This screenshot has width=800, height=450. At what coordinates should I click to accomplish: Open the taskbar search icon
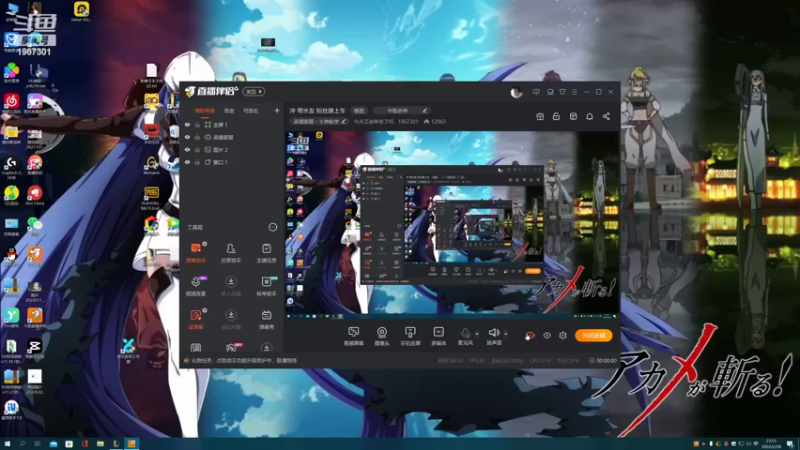[x=22, y=444]
